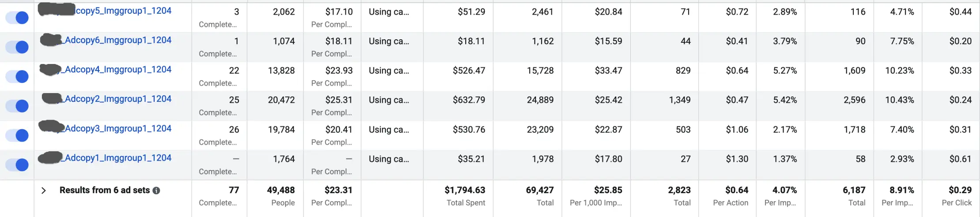Image resolution: width=980 pixels, height=217 pixels.
Task: Open the Adcopy6_Imggroup1_1204 ad set
Action: pyautogui.click(x=118, y=40)
